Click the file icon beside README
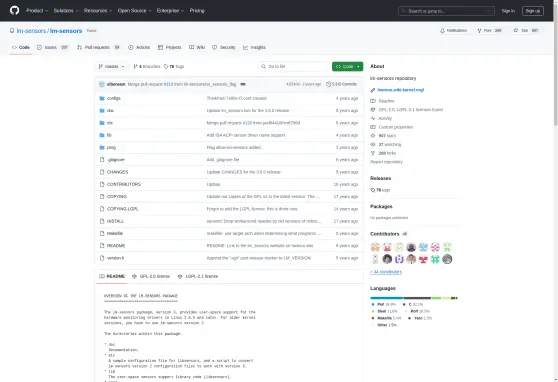Viewport: 558px width, 382px height. tap(102, 246)
